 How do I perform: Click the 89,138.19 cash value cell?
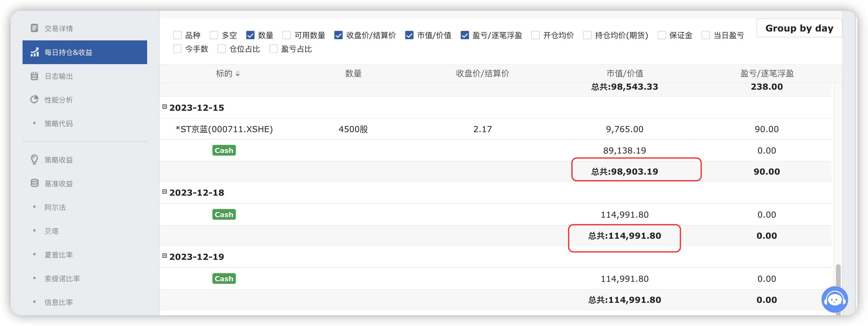625,150
